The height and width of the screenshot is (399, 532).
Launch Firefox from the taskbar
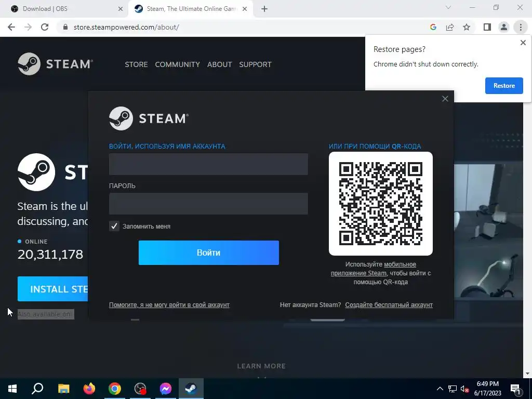click(89, 389)
